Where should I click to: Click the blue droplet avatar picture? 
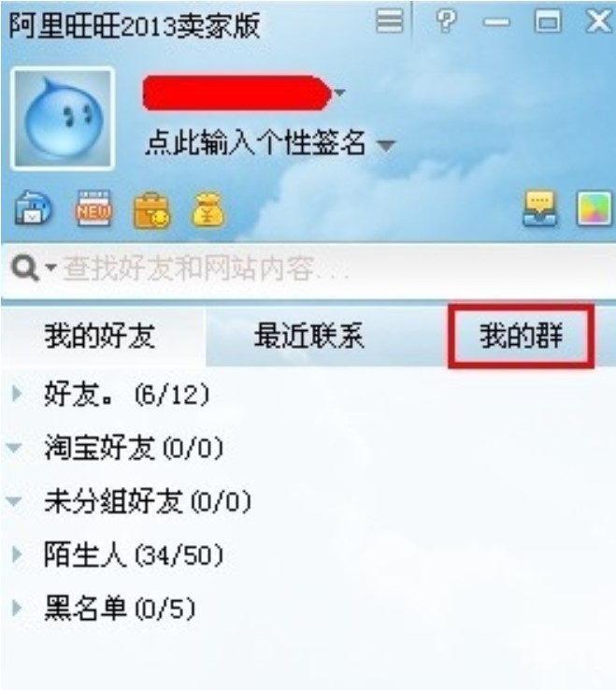63,118
